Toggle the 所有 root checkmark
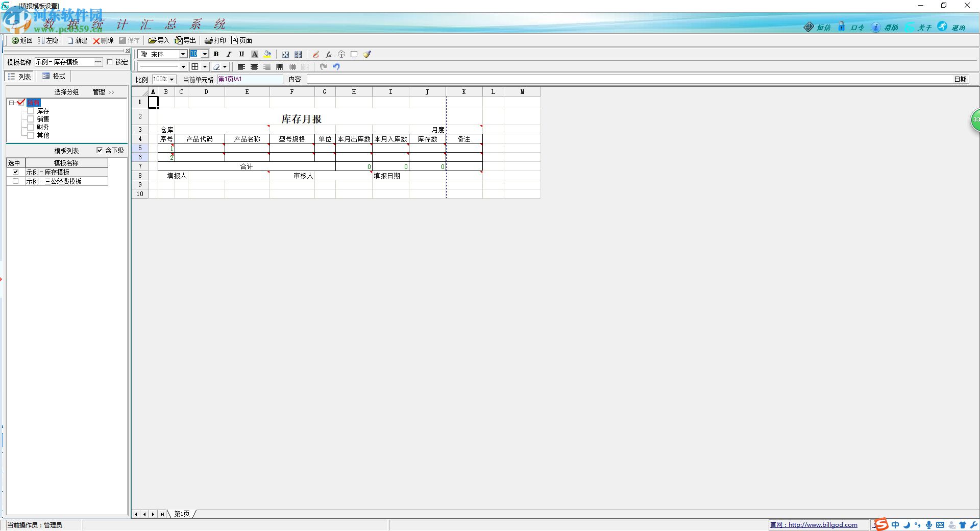Image resolution: width=980 pixels, height=531 pixels. [x=21, y=102]
